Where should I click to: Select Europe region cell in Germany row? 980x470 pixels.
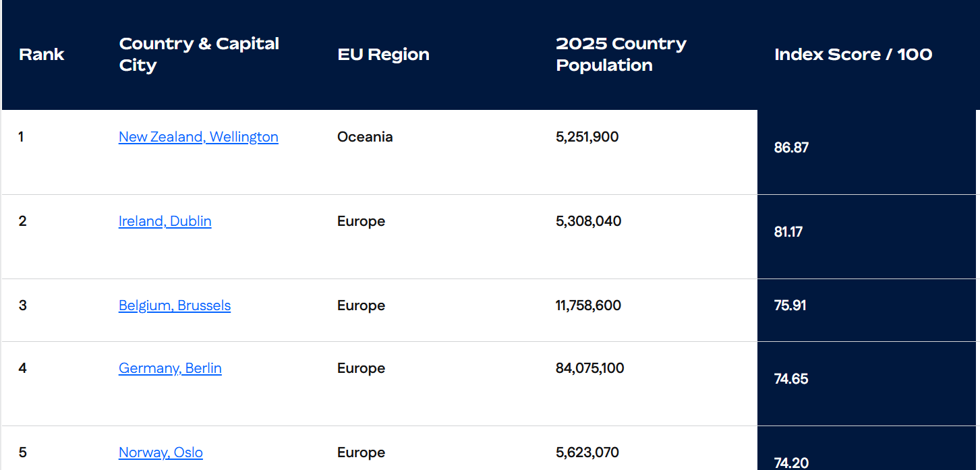[x=362, y=368]
